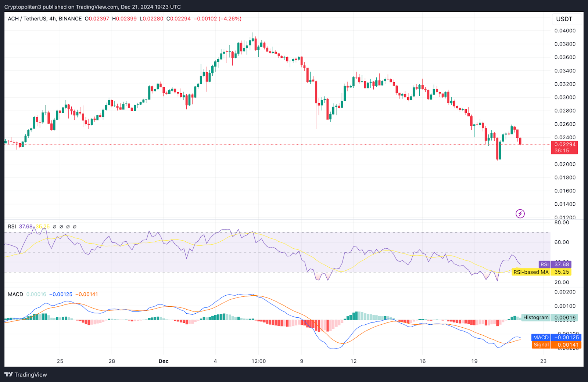588x382 pixels.
Task: Click the blue MACD legend value −0.00125
Action: coord(61,294)
